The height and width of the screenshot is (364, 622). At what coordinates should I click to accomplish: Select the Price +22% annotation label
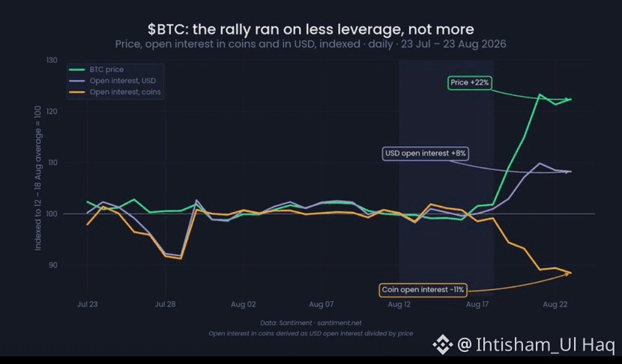coord(470,82)
